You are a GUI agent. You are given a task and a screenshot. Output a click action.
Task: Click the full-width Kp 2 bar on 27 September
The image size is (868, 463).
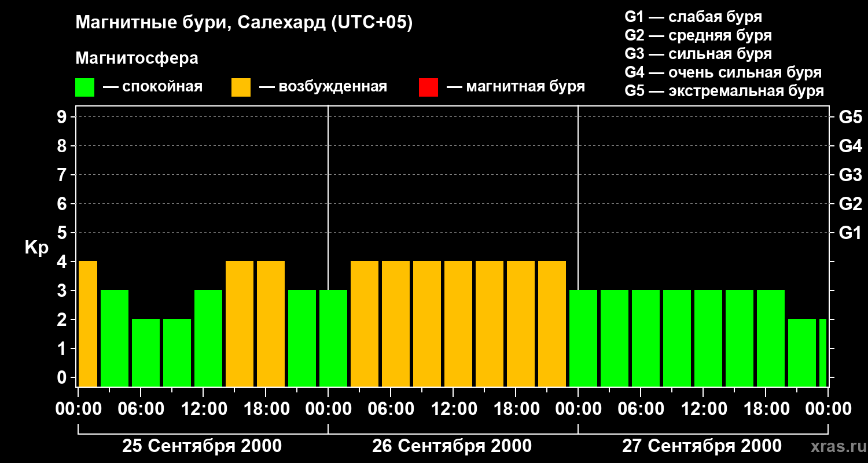[x=802, y=353]
